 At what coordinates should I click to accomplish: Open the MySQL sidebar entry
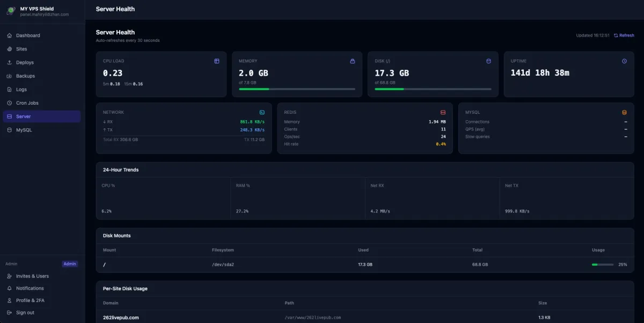(42, 130)
